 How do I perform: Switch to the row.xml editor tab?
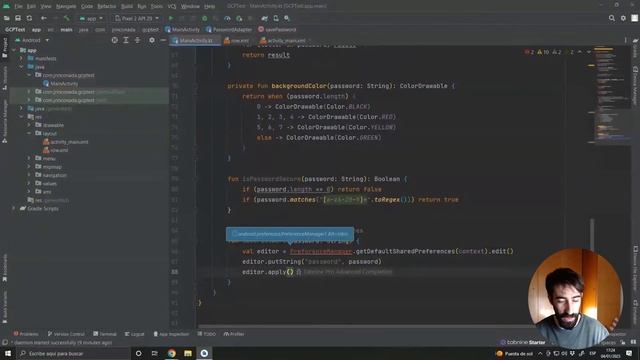pyautogui.click(x=236, y=40)
